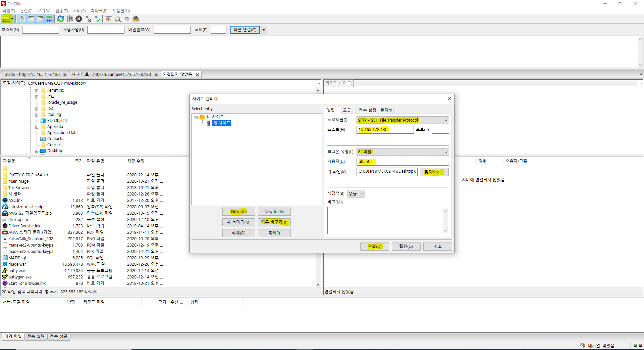
Task: Click the Reconnect to last server icon
Action: (97, 19)
